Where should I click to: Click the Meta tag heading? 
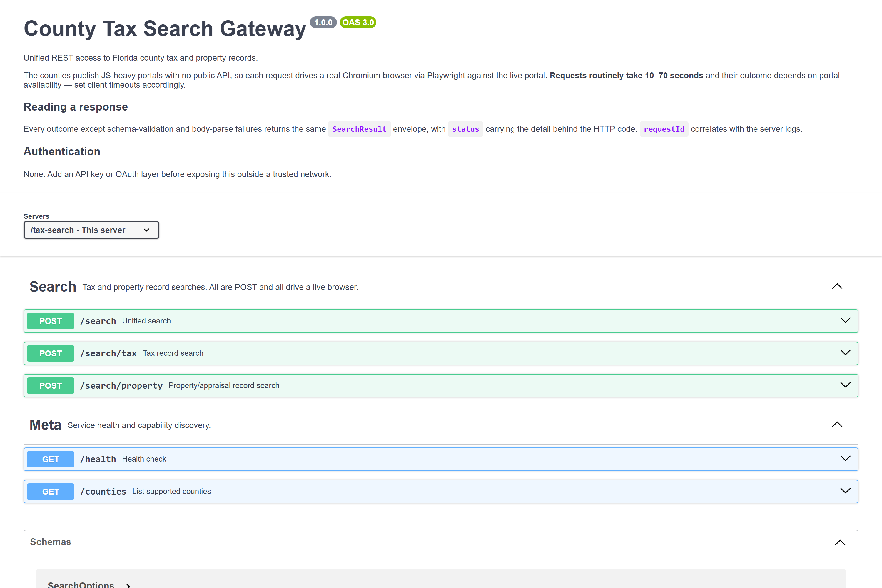pos(45,425)
